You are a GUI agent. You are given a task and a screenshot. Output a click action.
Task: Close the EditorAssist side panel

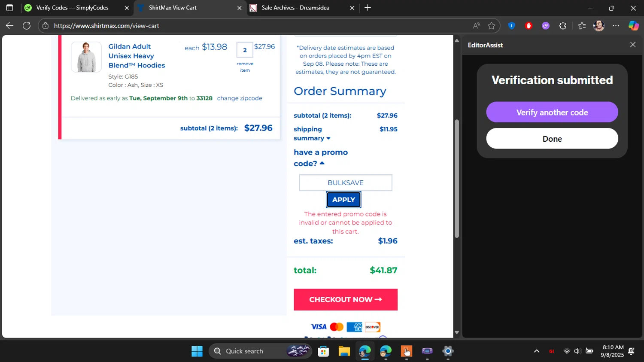tap(633, 45)
